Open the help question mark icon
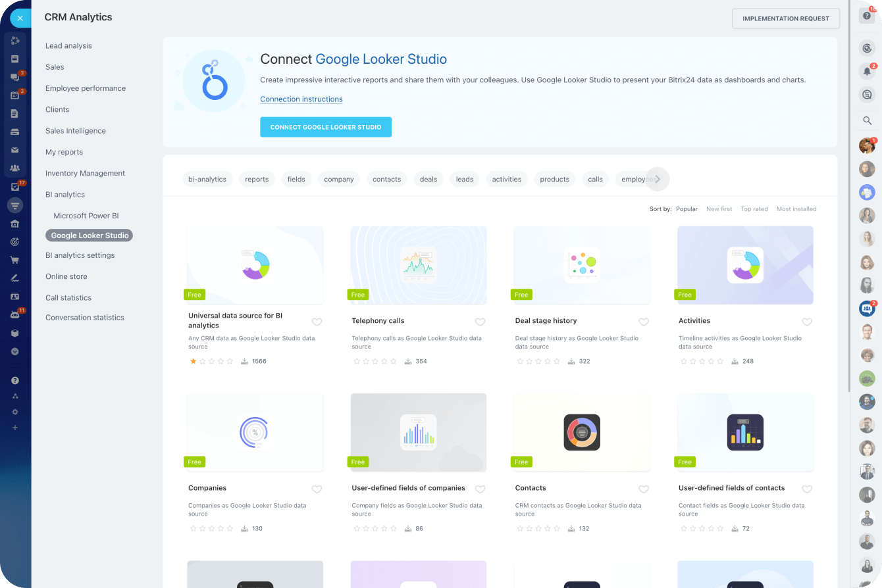 867,16
